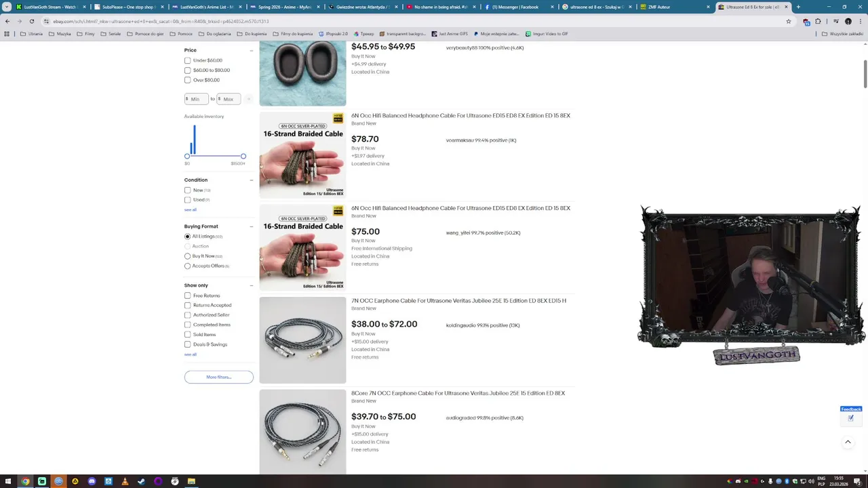Viewport: 868px width, 488px height.
Task: Open the Just Anime GIFS bookmark
Action: (450, 33)
